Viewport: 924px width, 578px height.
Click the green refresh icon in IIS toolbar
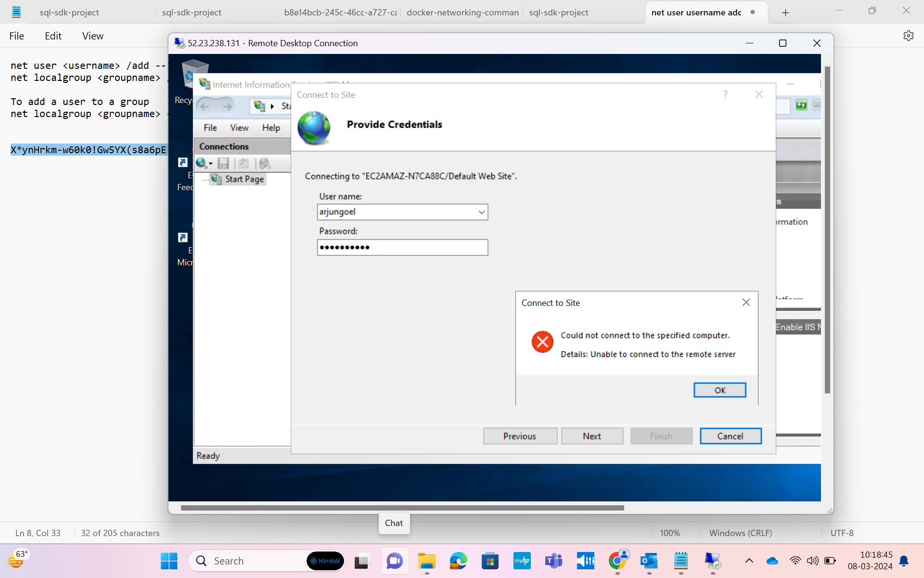pos(801,105)
